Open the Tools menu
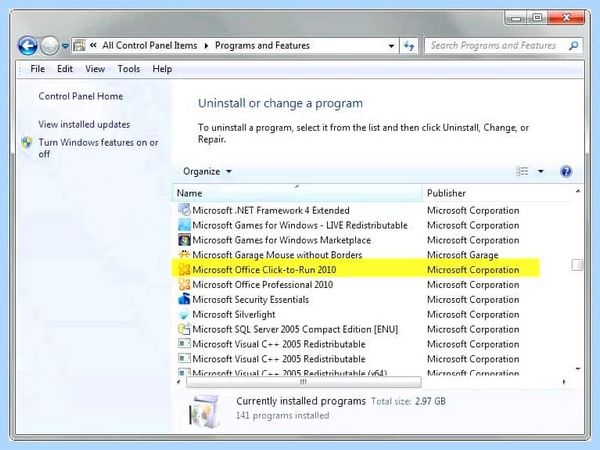The height and width of the screenshot is (450, 600). coord(129,69)
